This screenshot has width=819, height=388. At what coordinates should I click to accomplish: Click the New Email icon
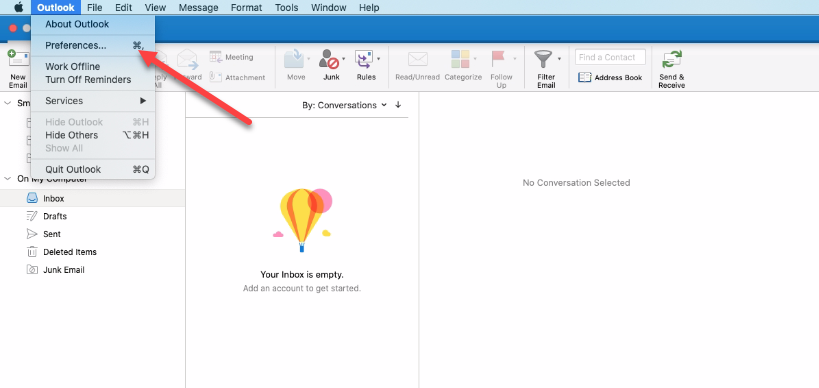tap(19, 59)
